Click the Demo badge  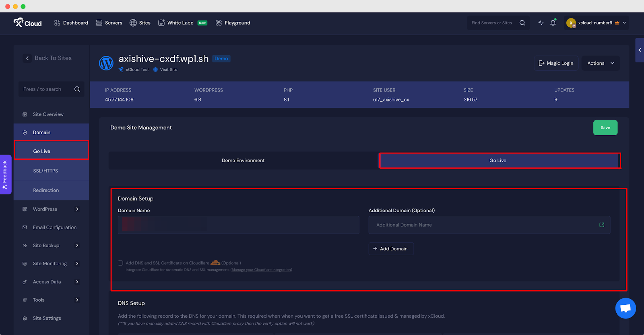[221, 59]
